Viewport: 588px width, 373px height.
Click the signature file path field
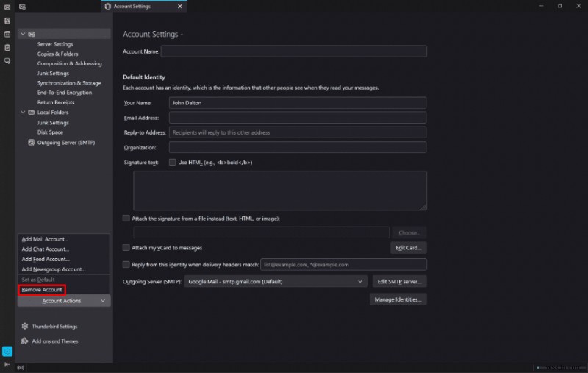coord(261,232)
